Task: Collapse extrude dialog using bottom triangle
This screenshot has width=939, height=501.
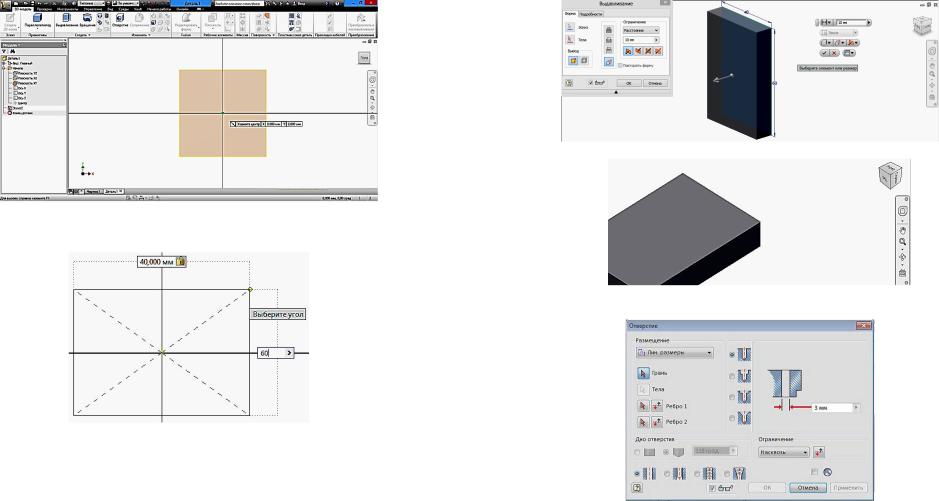Action: tap(616, 92)
